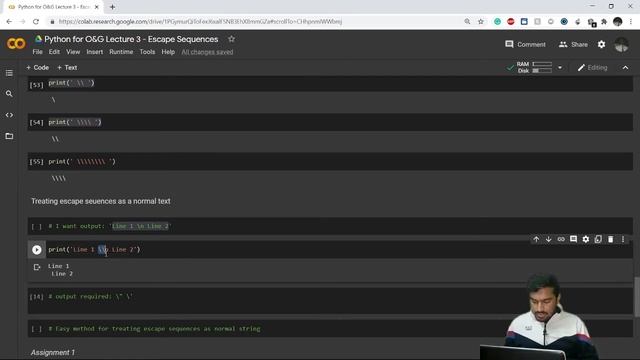Click the RAM usage bar

coord(542,64)
